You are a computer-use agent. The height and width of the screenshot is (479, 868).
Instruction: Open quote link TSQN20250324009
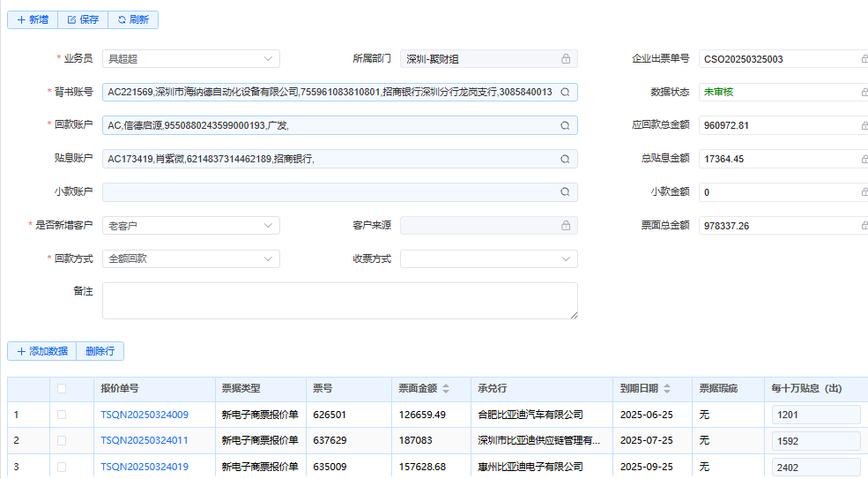(x=145, y=415)
